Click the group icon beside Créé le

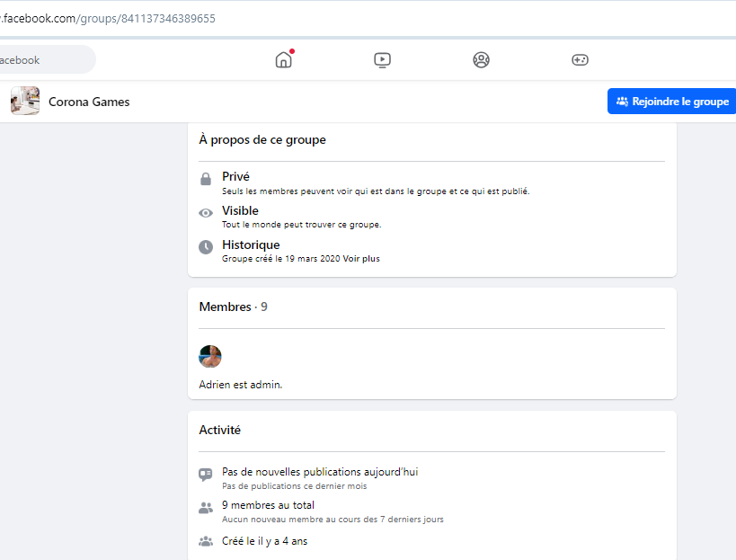(x=206, y=541)
